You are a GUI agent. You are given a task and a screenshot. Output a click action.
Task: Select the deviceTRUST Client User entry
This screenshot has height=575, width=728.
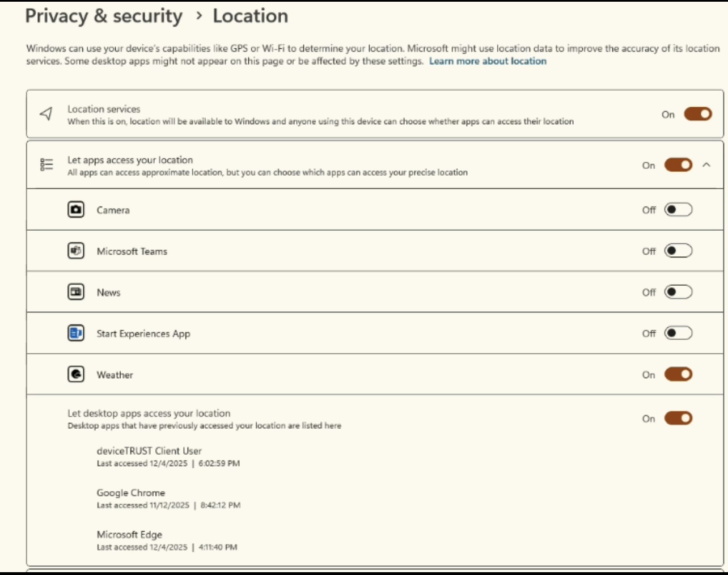tap(149, 451)
